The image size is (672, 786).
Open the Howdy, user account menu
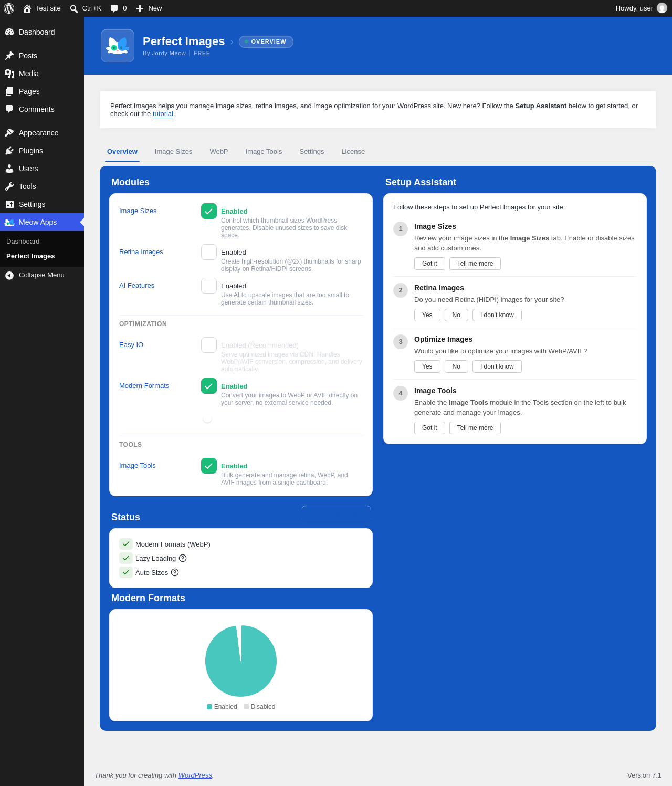[641, 8]
